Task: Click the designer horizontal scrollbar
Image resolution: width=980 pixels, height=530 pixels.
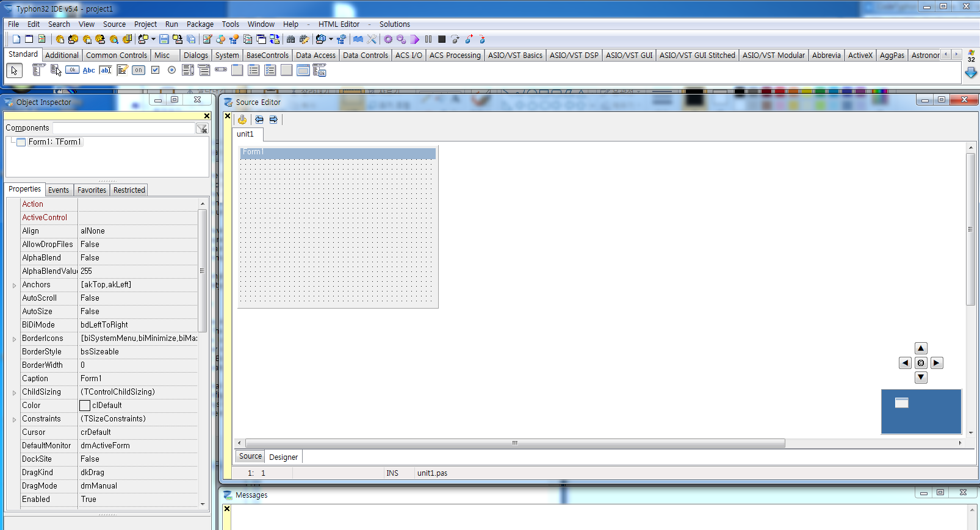Action: (x=514, y=443)
